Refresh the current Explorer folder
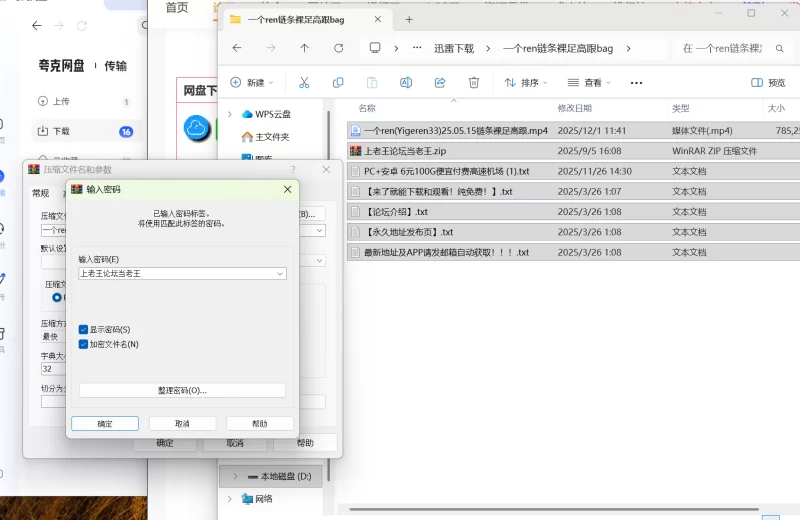The height and width of the screenshot is (520, 800). [339, 48]
